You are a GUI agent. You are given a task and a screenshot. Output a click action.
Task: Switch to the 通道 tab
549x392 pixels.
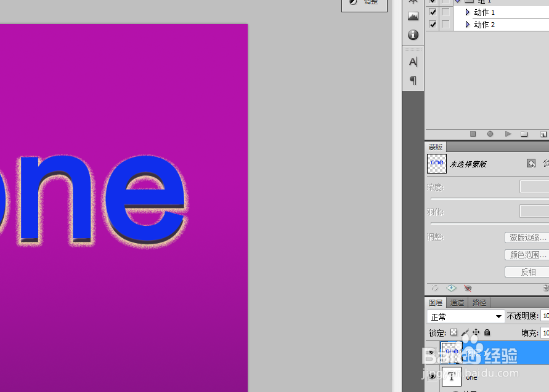click(x=457, y=303)
